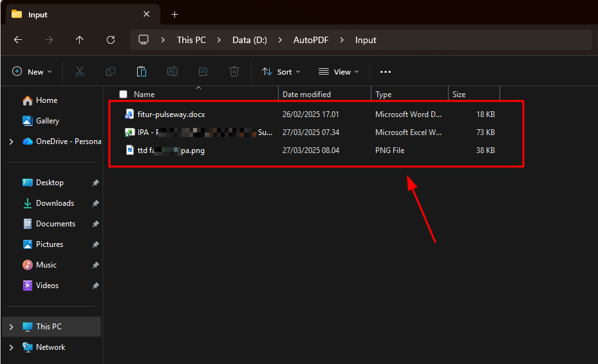Click the pin icon next to Pictures
Image resolution: width=598 pixels, height=364 pixels.
(95, 244)
